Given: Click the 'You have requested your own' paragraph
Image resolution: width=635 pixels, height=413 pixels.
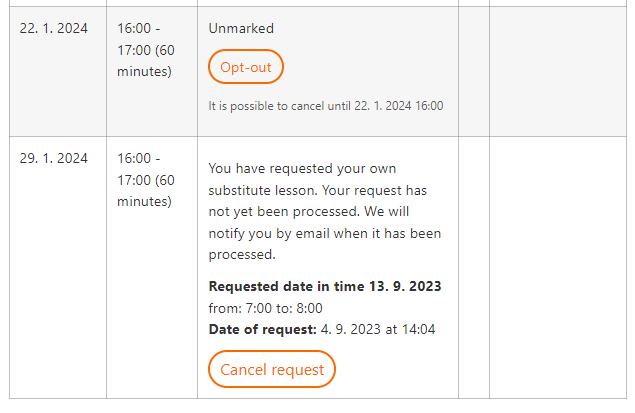Looking at the screenshot, I should (x=325, y=211).
